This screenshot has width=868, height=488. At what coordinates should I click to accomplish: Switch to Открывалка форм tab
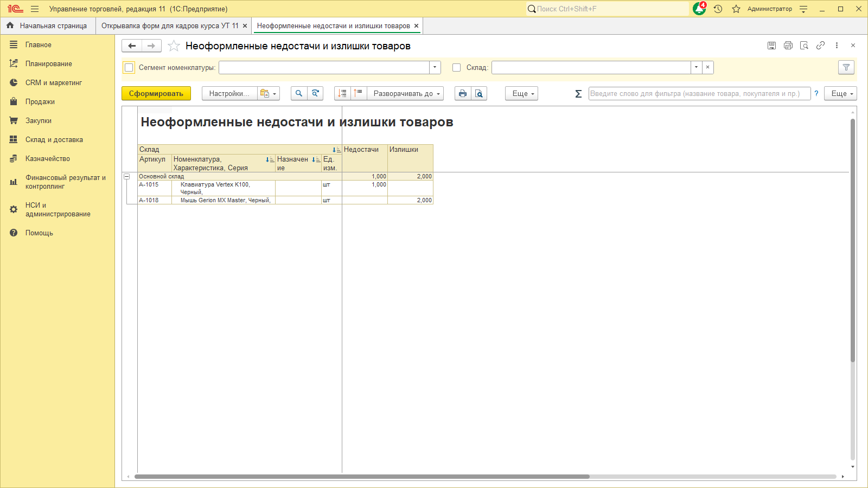point(170,25)
